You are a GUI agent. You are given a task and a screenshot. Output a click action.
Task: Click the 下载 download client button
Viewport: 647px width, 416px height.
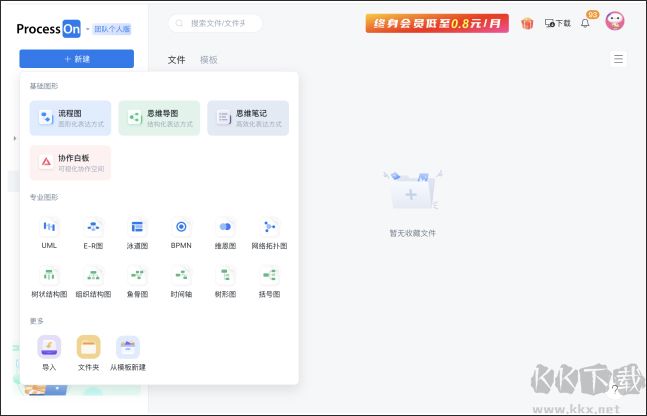point(557,24)
